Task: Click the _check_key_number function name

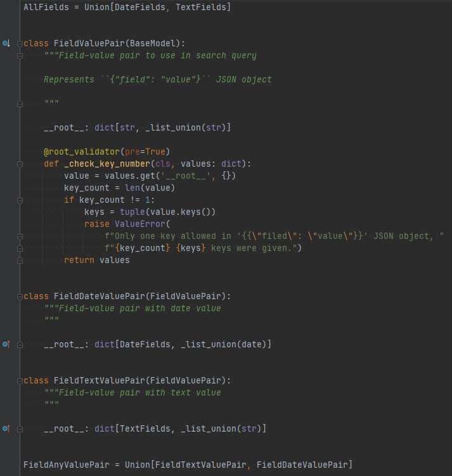Action: 107,164
